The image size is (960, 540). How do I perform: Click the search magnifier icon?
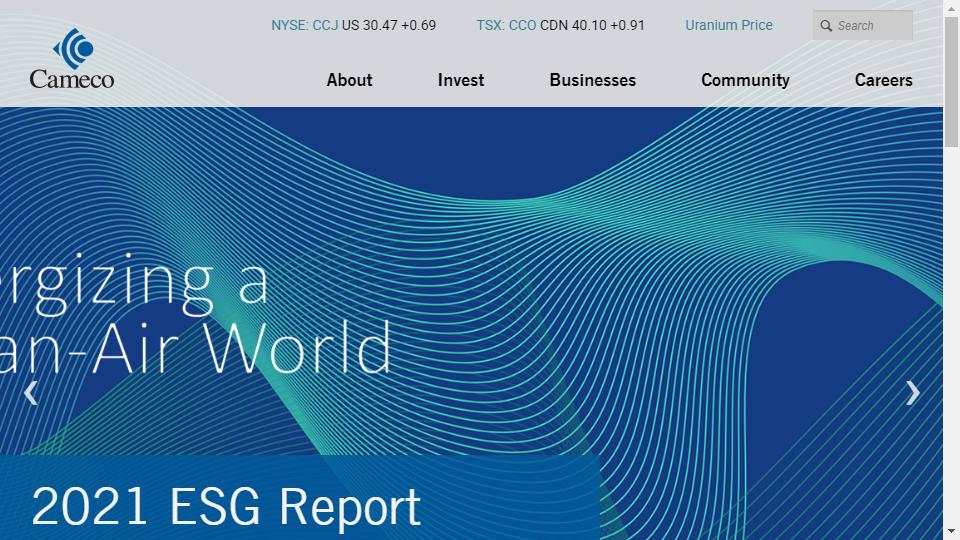click(x=826, y=26)
